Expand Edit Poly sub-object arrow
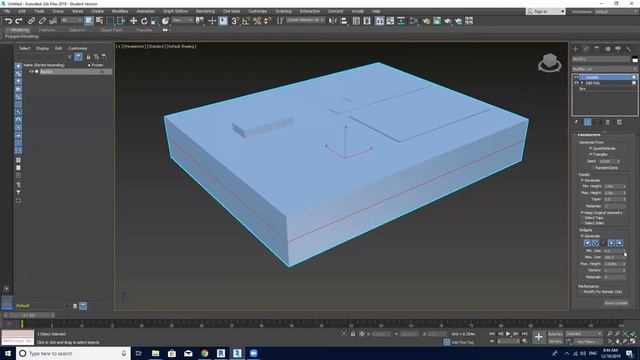 click(x=582, y=83)
